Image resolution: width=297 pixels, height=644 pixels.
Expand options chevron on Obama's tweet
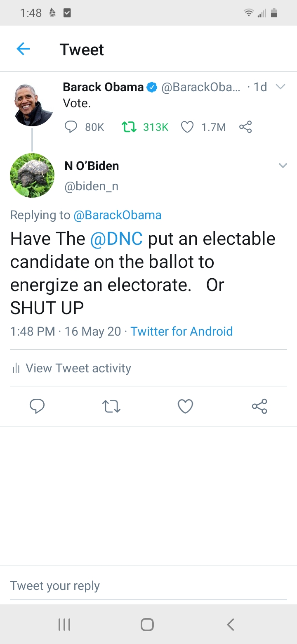point(280,87)
